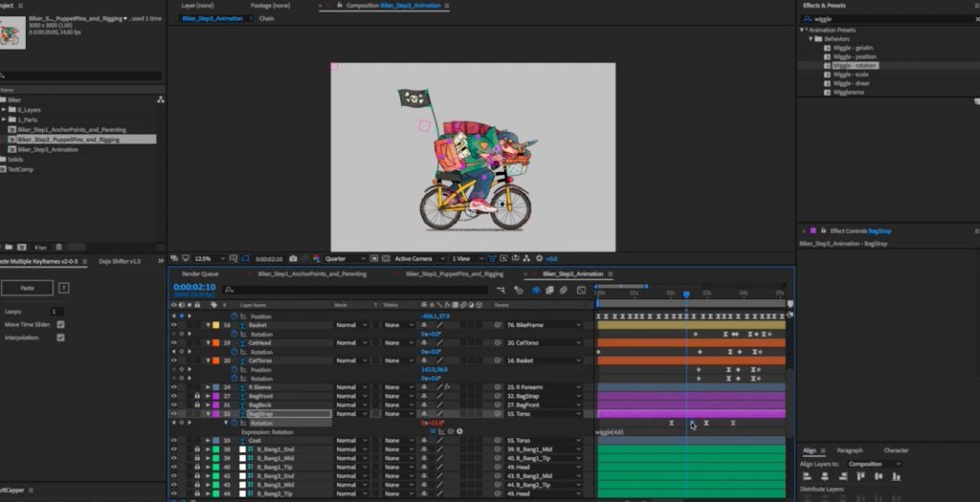
Task: Open the Active Camera view dropdown
Action: click(x=416, y=258)
